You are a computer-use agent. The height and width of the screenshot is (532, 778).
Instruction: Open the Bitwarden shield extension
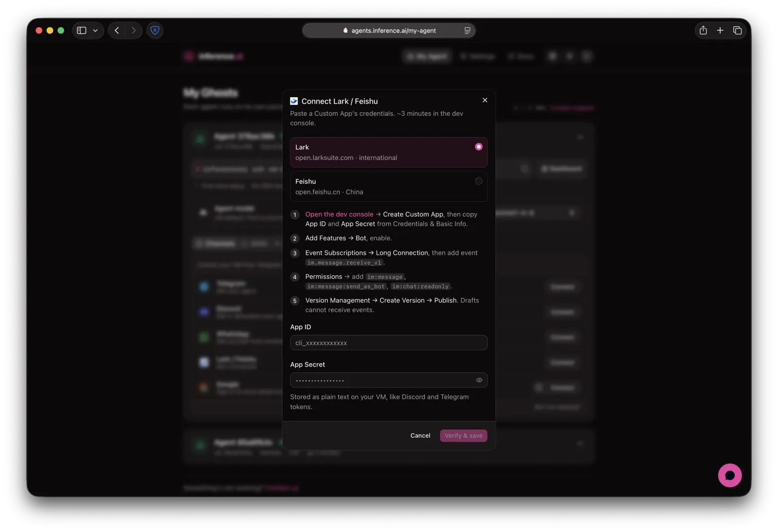(x=155, y=31)
